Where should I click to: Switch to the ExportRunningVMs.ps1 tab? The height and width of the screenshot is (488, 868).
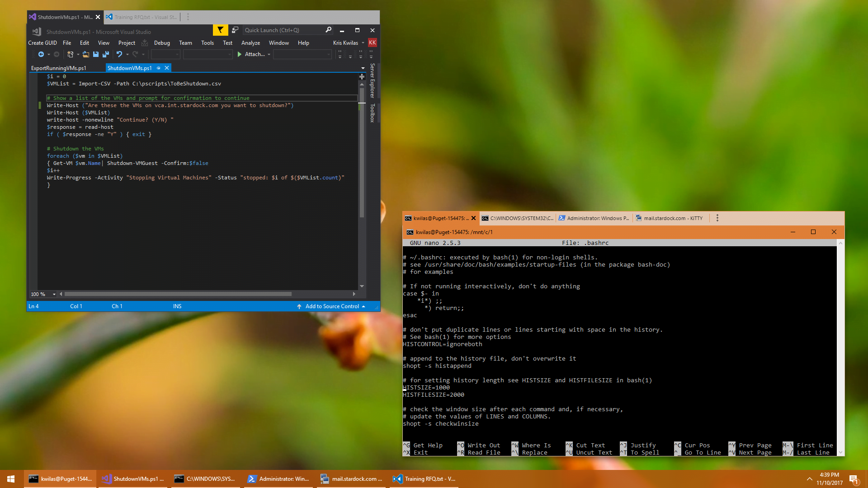[58, 68]
